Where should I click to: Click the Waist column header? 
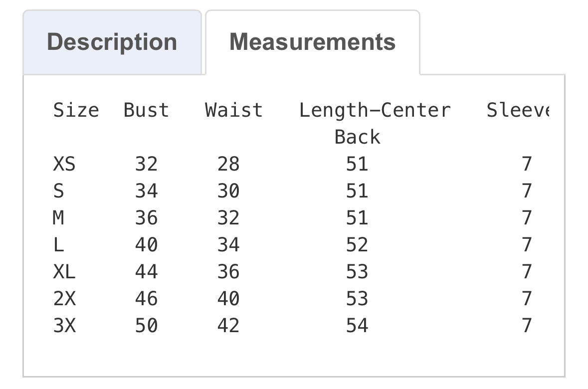[233, 110]
